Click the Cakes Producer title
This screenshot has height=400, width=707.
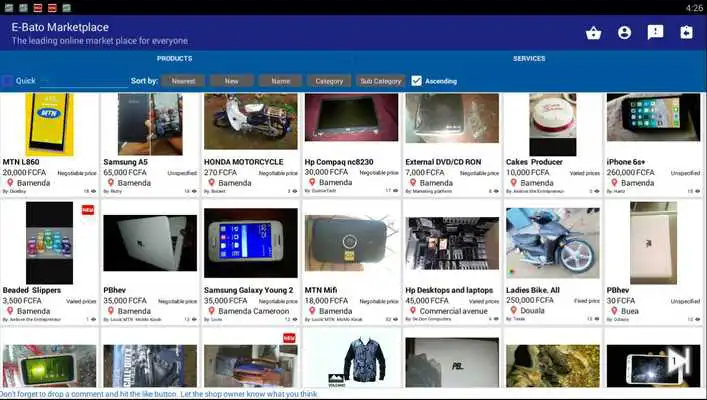coord(534,162)
